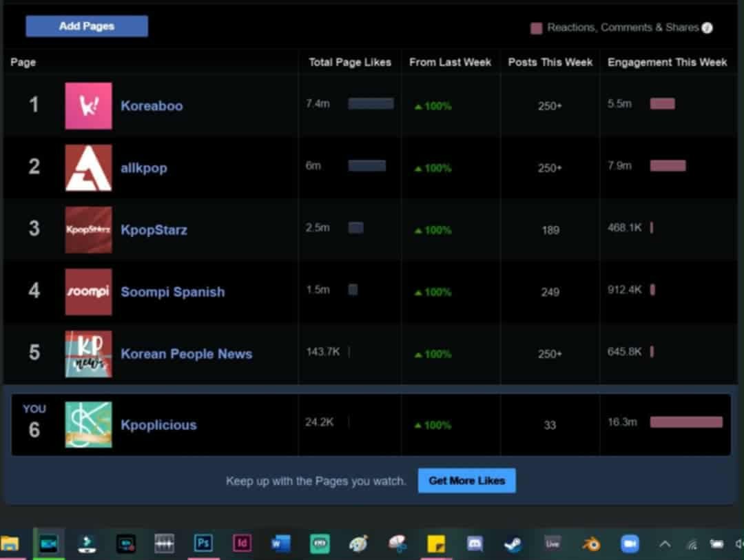This screenshot has width=744, height=560.
Task: Click the Kpoplicious page logo
Action: [89, 425]
